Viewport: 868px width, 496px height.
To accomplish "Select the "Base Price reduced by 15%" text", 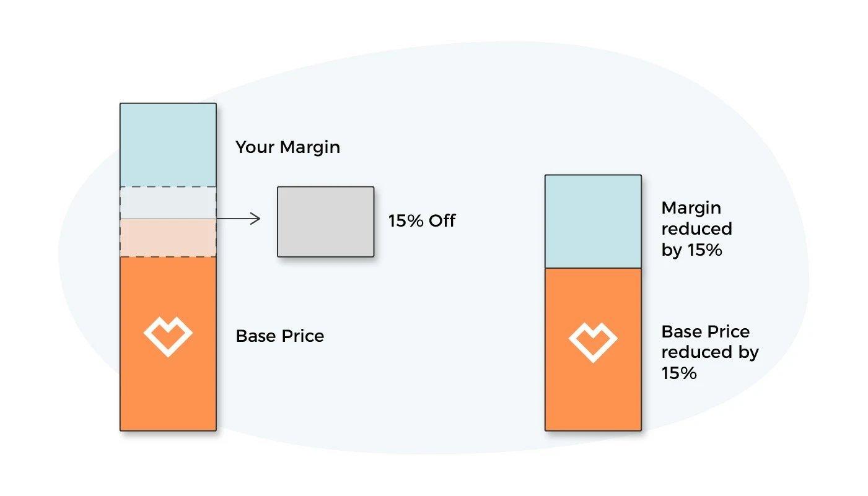I will (x=709, y=352).
